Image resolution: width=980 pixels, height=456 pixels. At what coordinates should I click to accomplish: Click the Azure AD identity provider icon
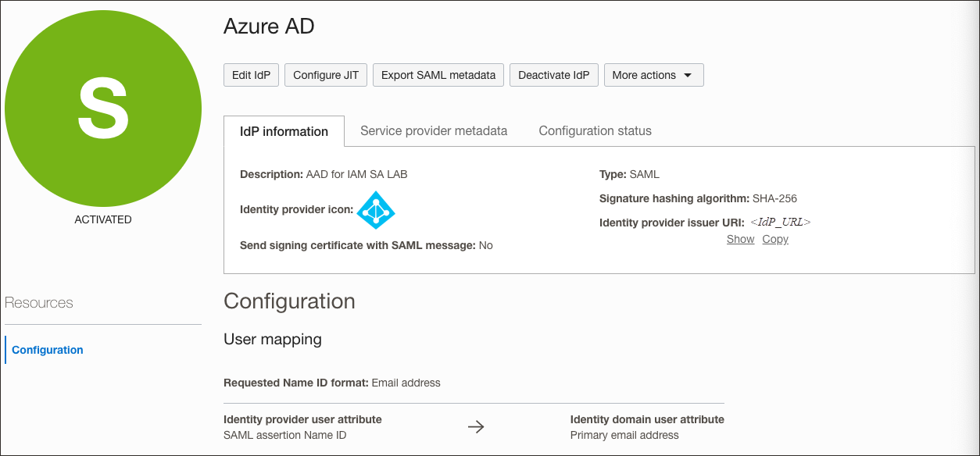click(x=376, y=209)
